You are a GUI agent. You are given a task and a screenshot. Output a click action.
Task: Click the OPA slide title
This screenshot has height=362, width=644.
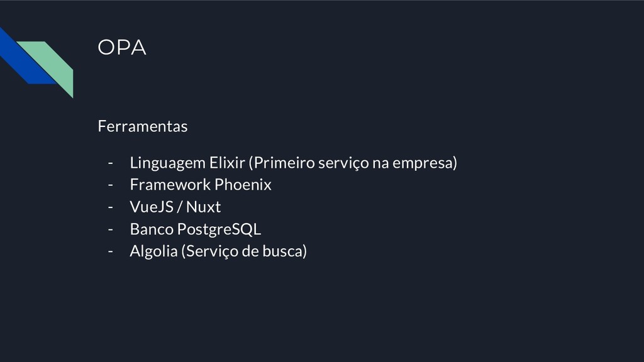[x=121, y=47]
